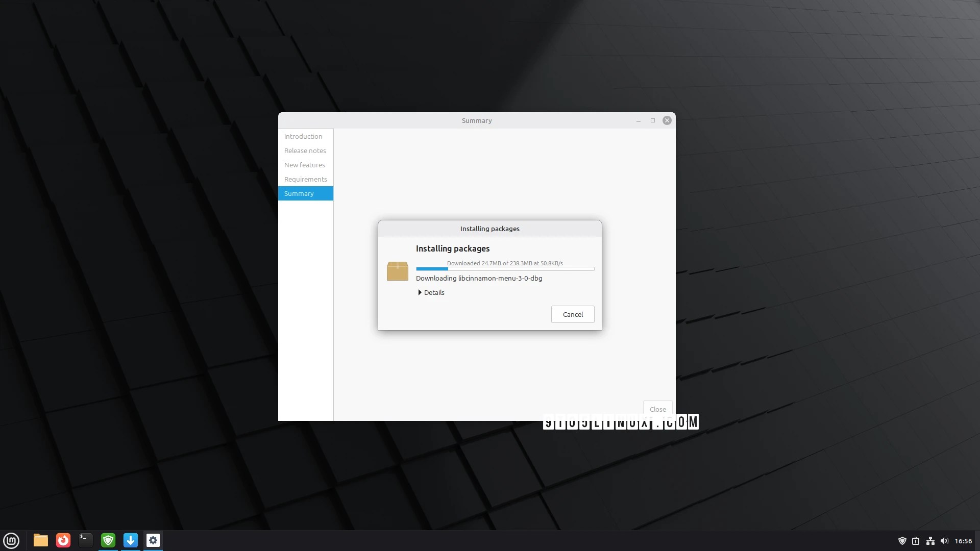Click the volume speaker tray icon
980x551 pixels.
[x=944, y=541]
